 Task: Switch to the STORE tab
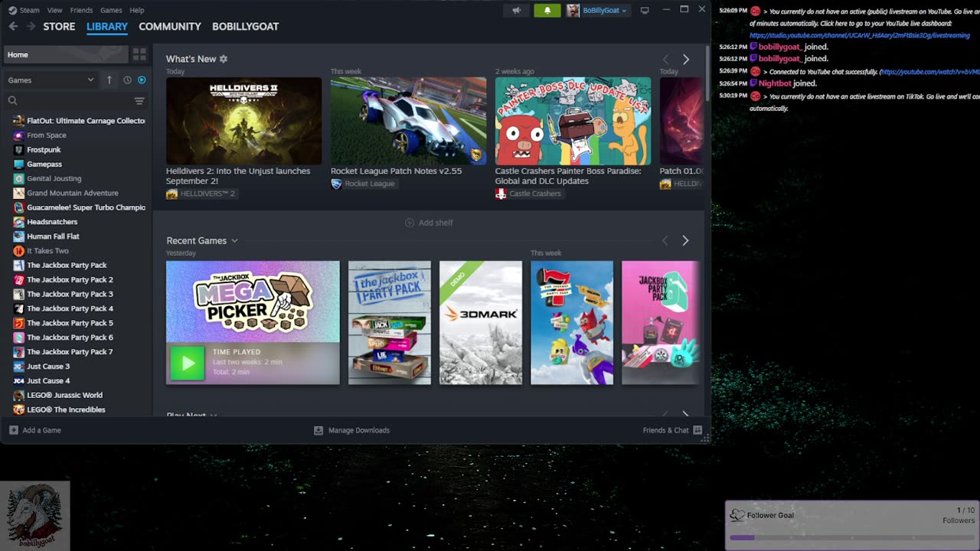point(59,26)
